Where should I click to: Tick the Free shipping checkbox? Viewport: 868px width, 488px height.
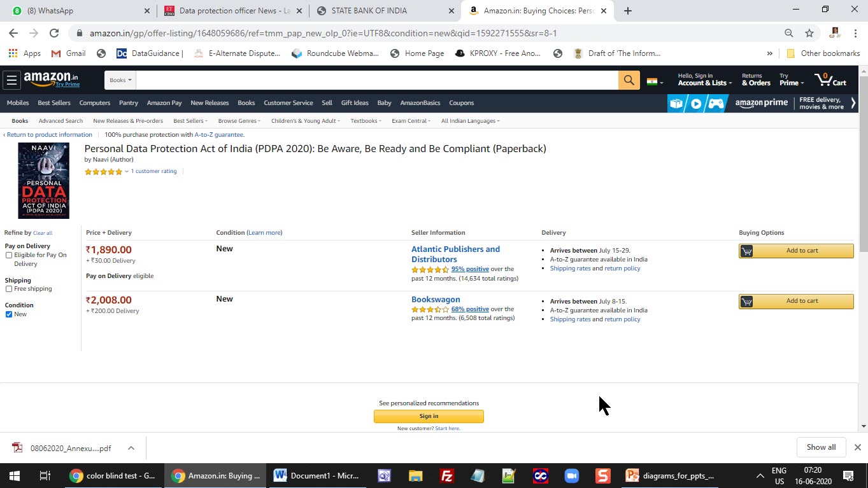click(9, 289)
